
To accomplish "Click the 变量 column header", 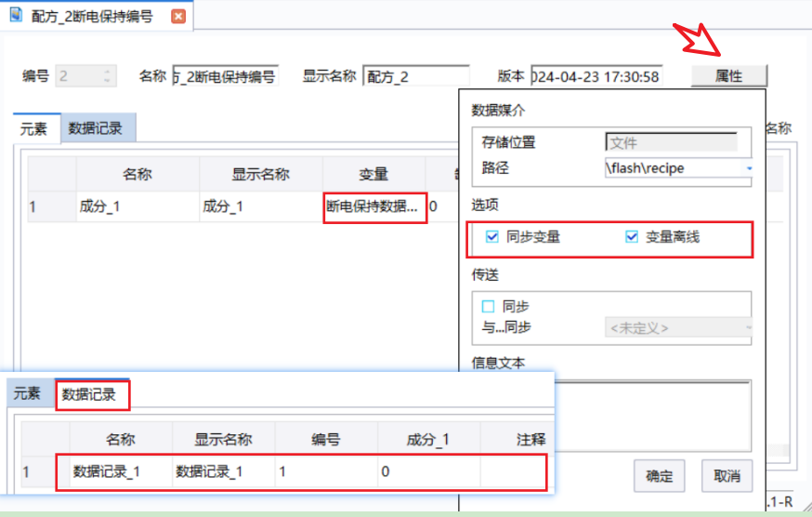I will tap(373, 174).
